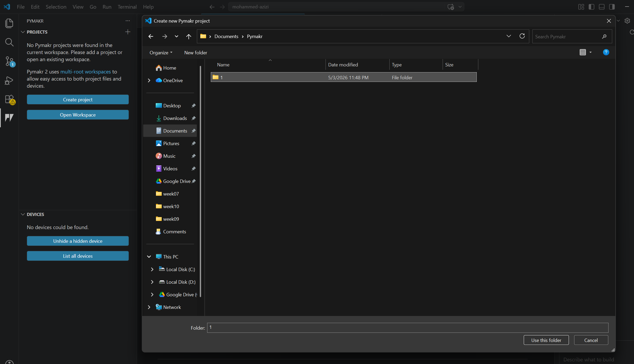Click into the Folder name input field
This screenshot has height=364, width=634.
[x=407, y=328]
